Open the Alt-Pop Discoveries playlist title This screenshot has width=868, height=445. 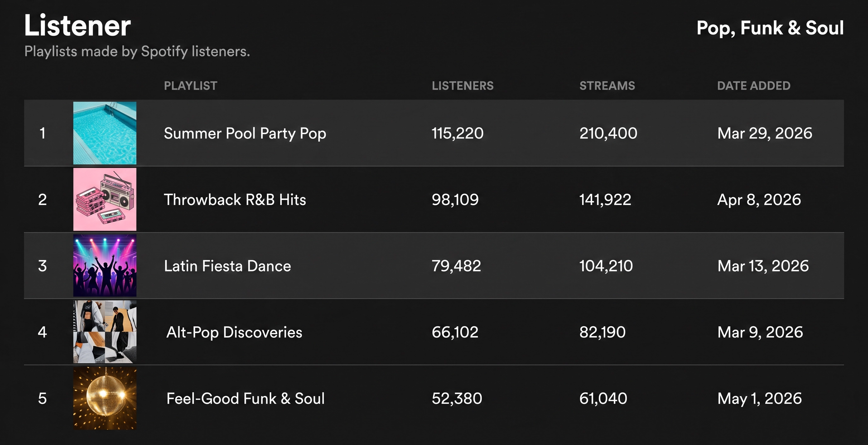tap(234, 333)
